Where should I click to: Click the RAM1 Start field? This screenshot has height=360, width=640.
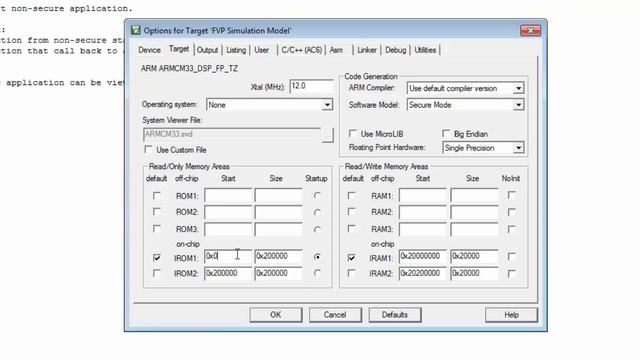[423, 196]
